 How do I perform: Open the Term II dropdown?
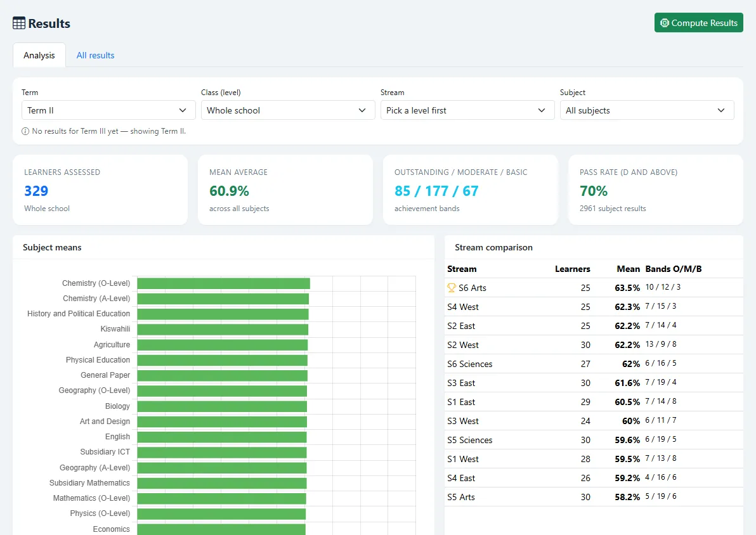[x=108, y=110]
